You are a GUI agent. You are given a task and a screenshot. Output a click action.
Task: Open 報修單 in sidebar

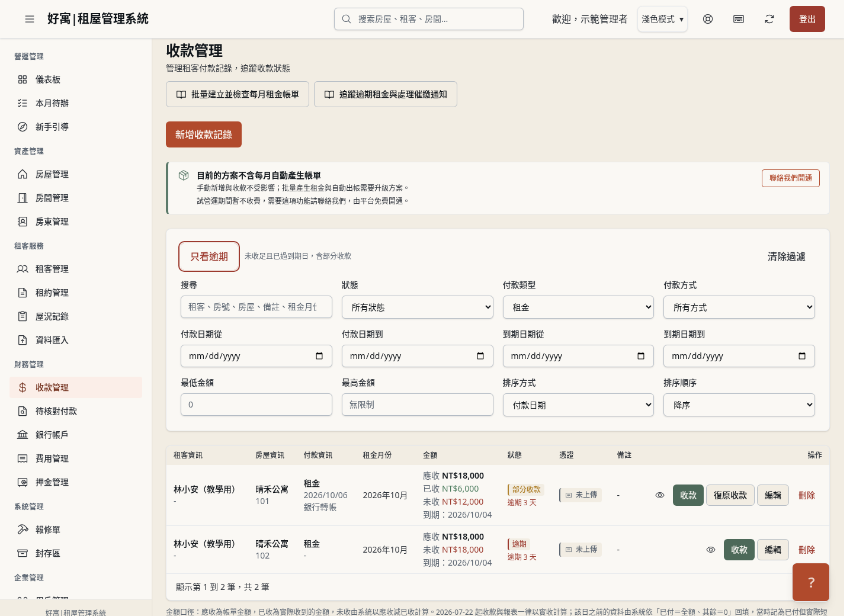tap(76, 530)
